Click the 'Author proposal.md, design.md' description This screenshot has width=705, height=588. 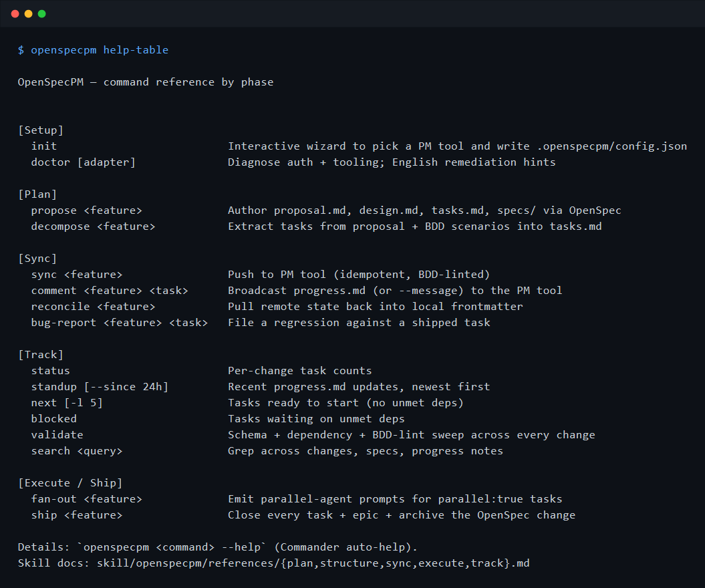tap(424, 210)
